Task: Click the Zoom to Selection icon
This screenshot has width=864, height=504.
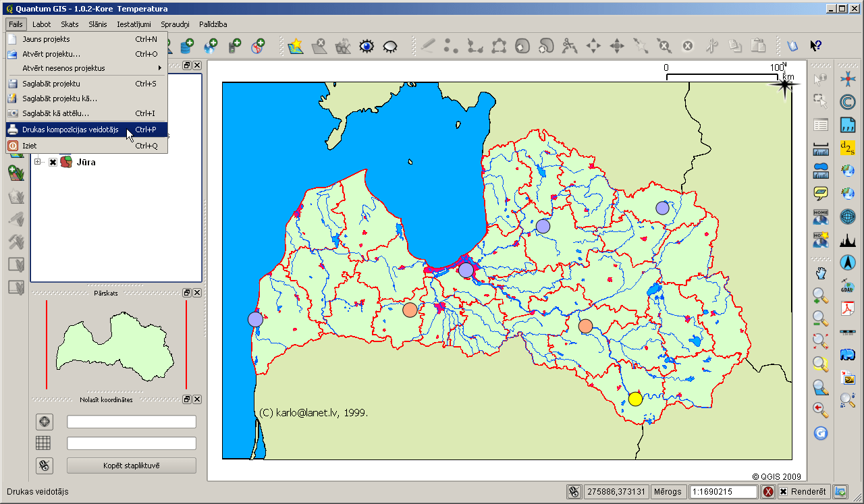Action: point(821,364)
